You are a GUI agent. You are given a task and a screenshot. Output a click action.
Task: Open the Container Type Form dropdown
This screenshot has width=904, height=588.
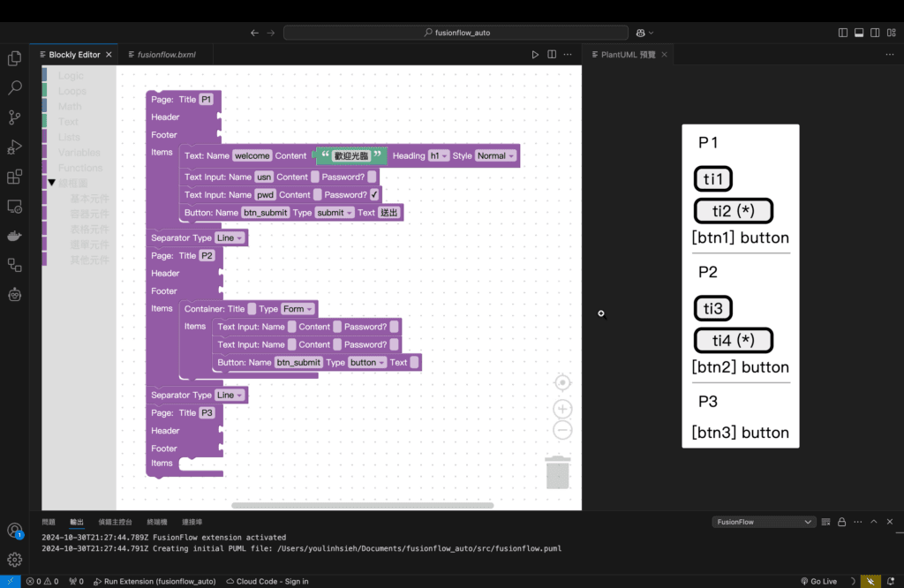298,309
